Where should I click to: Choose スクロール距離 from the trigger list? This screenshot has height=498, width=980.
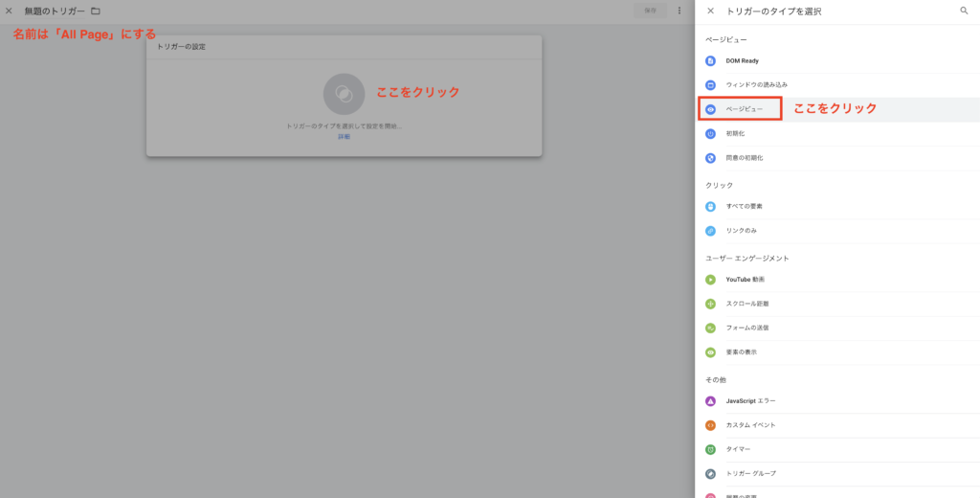click(746, 304)
